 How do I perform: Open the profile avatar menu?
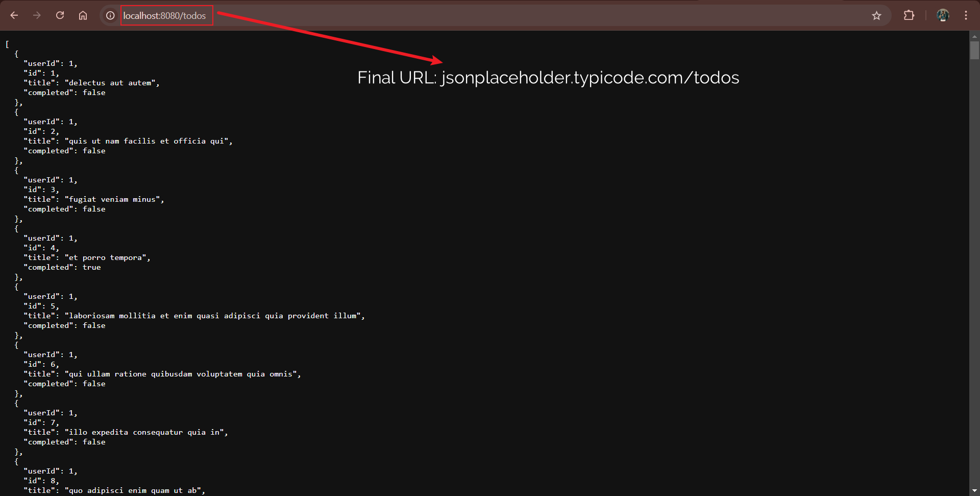tap(943, 15)
